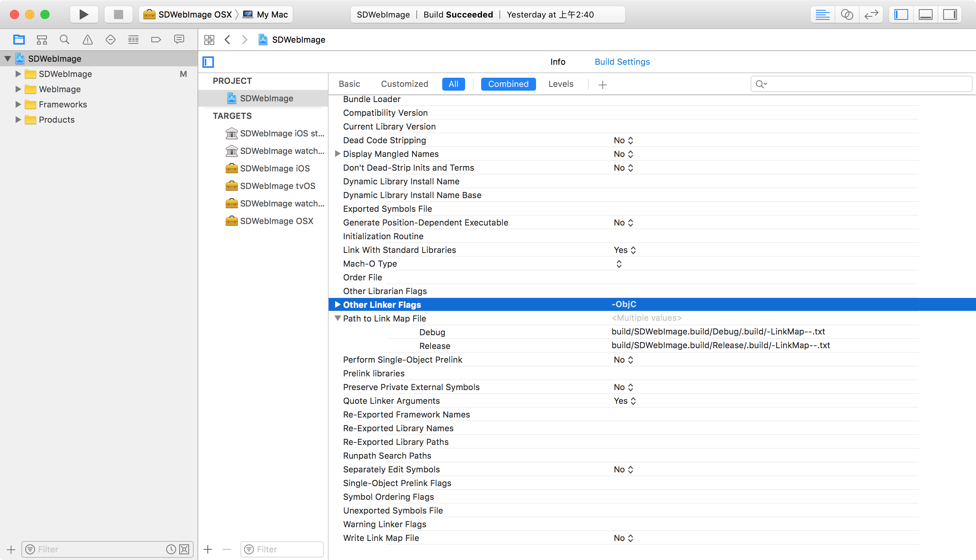Select the SDWebImage iOS static target
The width and height of the screenshot is (976, 560).
pyautogui.click(x=275, y=133)
